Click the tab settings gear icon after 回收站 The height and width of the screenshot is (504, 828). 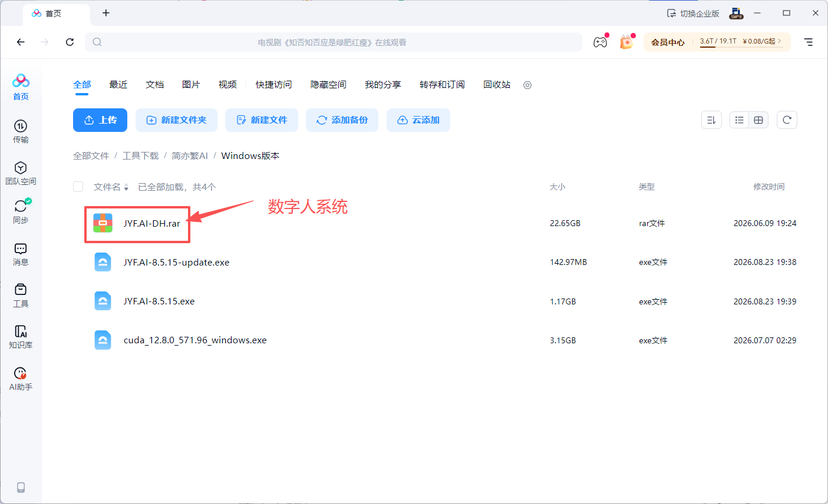[x=527, y=85]
